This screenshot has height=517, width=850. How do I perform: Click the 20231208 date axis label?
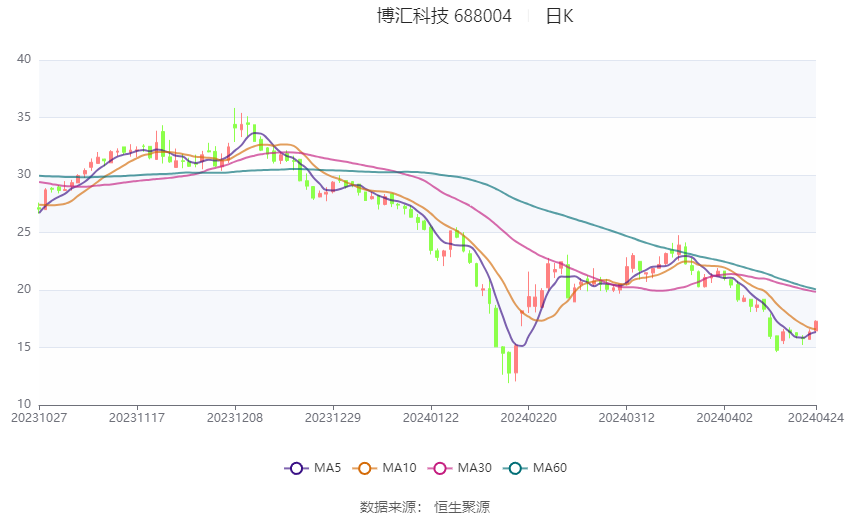point(235,418)
